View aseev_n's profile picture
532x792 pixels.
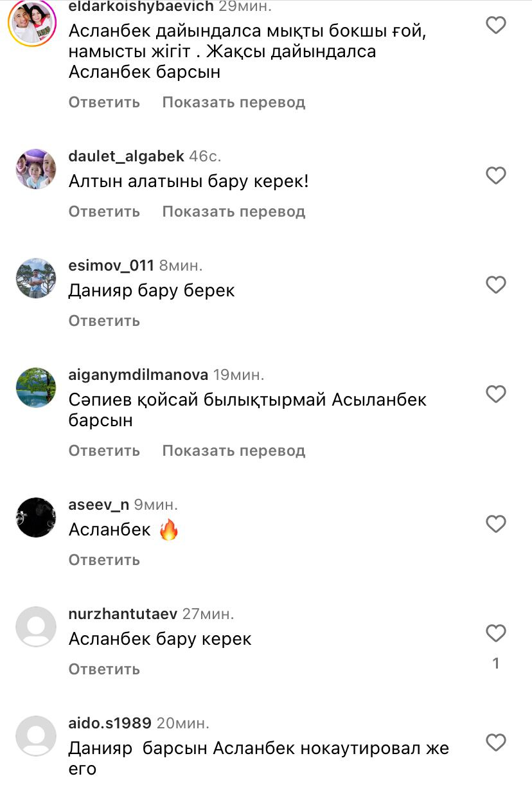pos(35,517)
